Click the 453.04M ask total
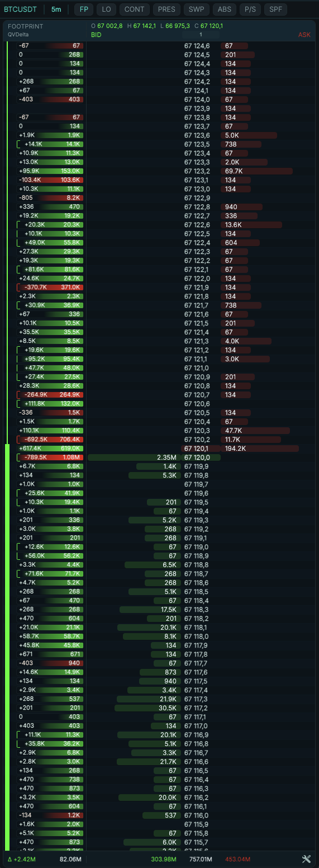This screenshot has height=868, width=319. [237, 859]
